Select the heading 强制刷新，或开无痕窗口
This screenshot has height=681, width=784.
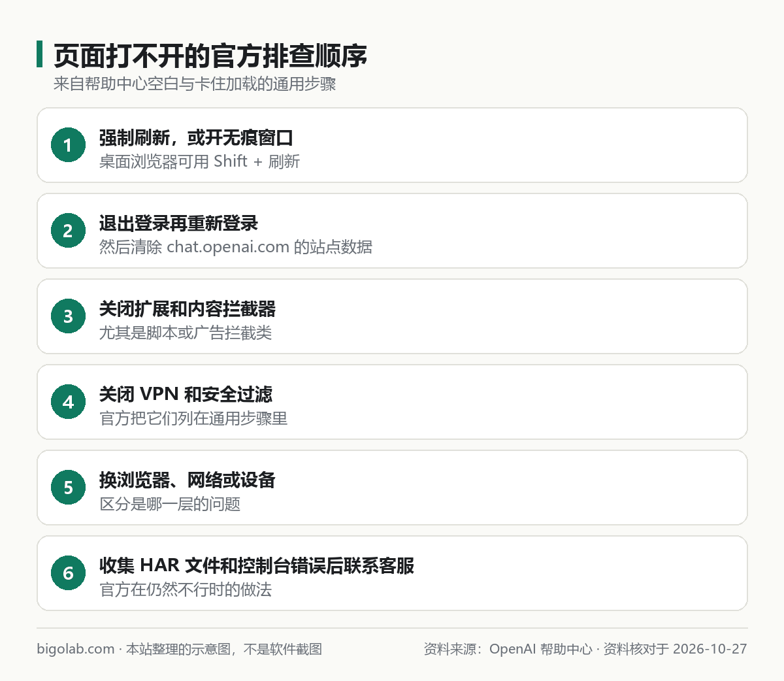196,138
